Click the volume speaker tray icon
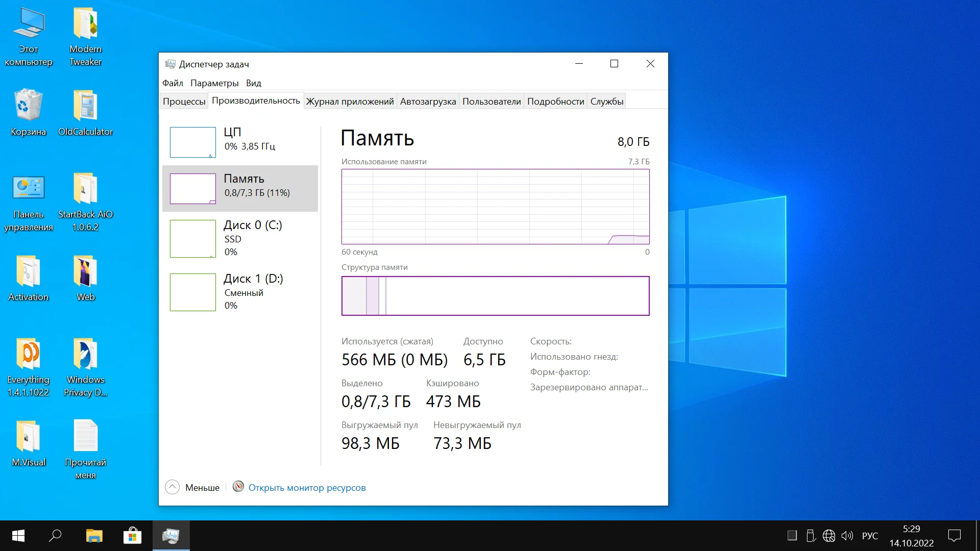This screenshot has width=980, height=551. (847, 536)
